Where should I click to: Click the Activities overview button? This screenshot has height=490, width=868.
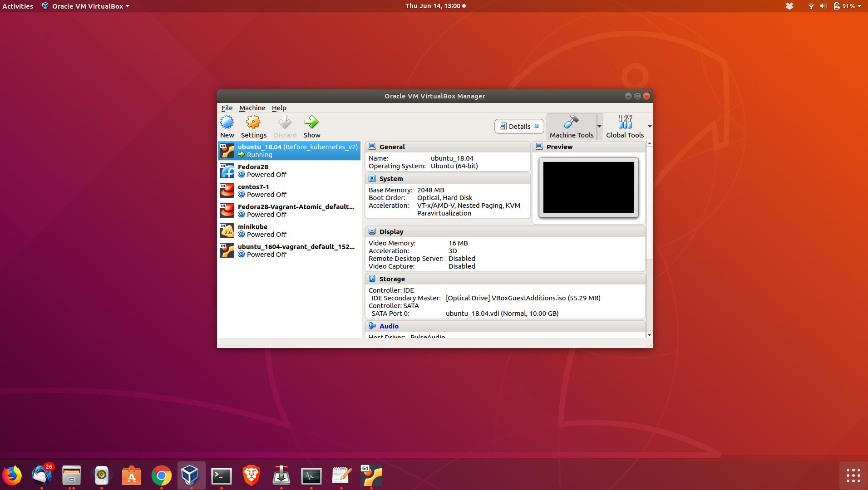coord(18,6)
